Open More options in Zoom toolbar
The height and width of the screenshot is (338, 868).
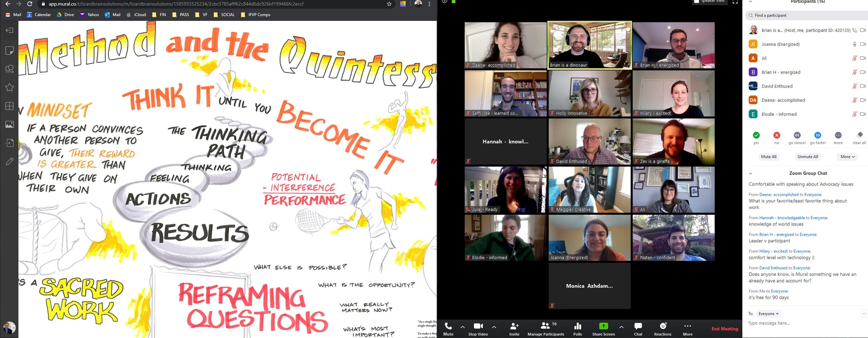(x=687, y=329)
